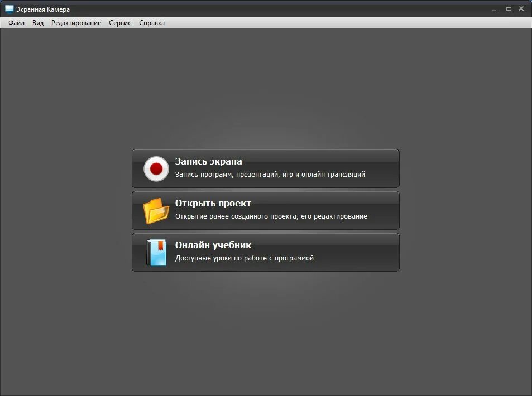This screenshot has height=396, width=532.
Task: Open the Сервис menu
Action: (120, 23)
